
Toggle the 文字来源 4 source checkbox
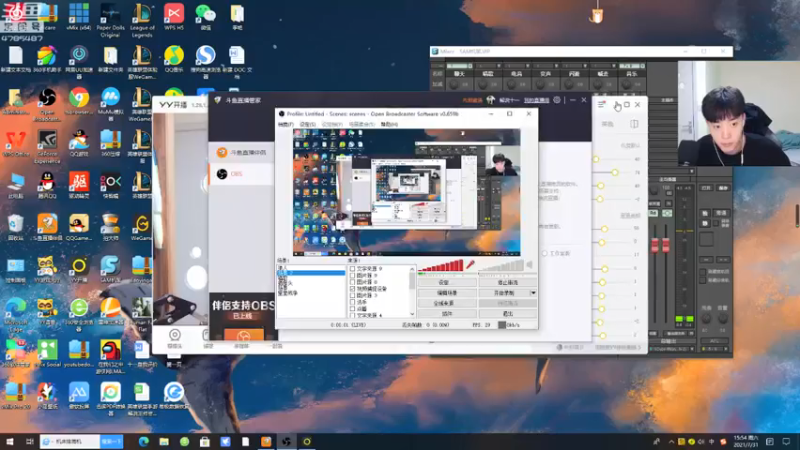click(x=353, y=315)
